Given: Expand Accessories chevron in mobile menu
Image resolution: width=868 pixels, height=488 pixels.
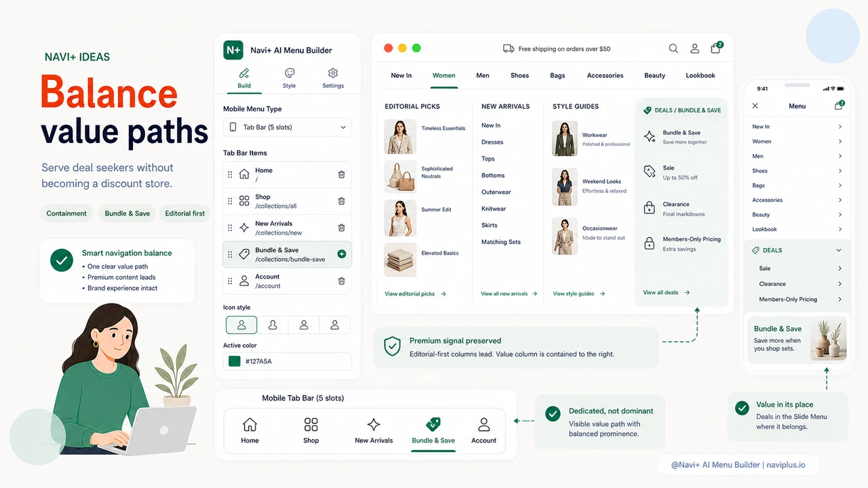Looking at the screenshot, I should tap(840, 200).
